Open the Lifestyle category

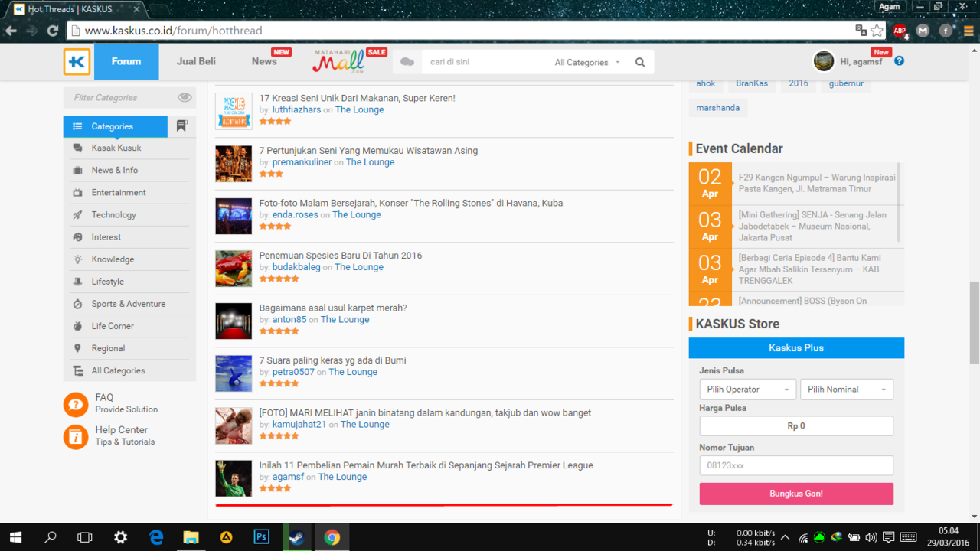(x=107, y=281)
